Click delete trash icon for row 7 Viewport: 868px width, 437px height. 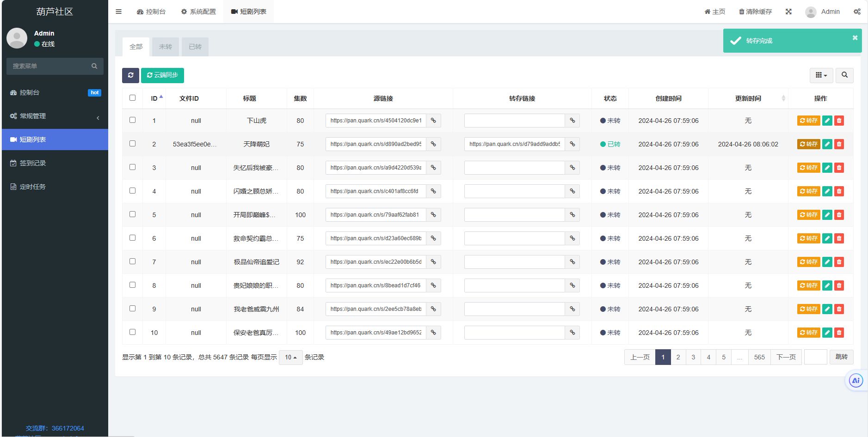(x=839, y=262)
